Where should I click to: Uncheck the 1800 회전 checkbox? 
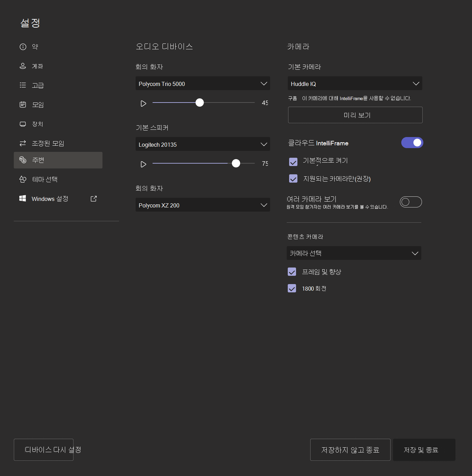[x=292, y=288]
